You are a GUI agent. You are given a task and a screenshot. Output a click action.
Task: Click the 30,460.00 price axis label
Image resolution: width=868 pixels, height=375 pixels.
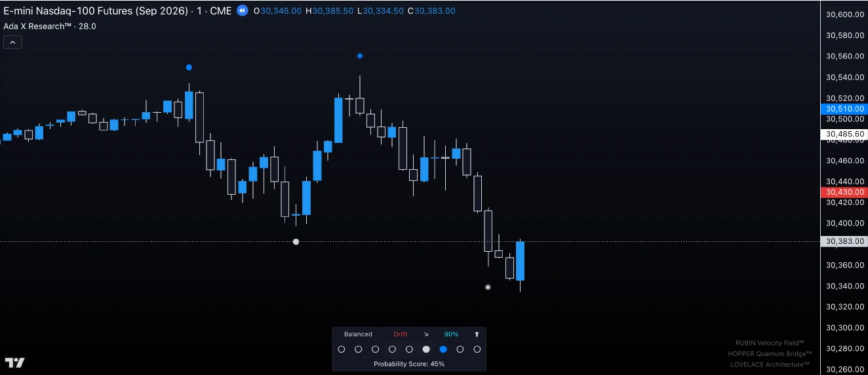tap(844, 161)
